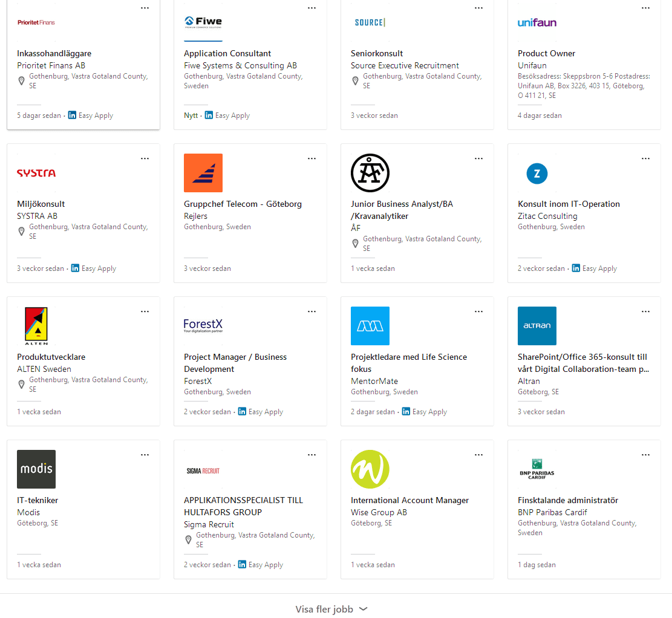The image size is (672, 618).
Task: Click the Fiwe company logo
Action: 203,22
